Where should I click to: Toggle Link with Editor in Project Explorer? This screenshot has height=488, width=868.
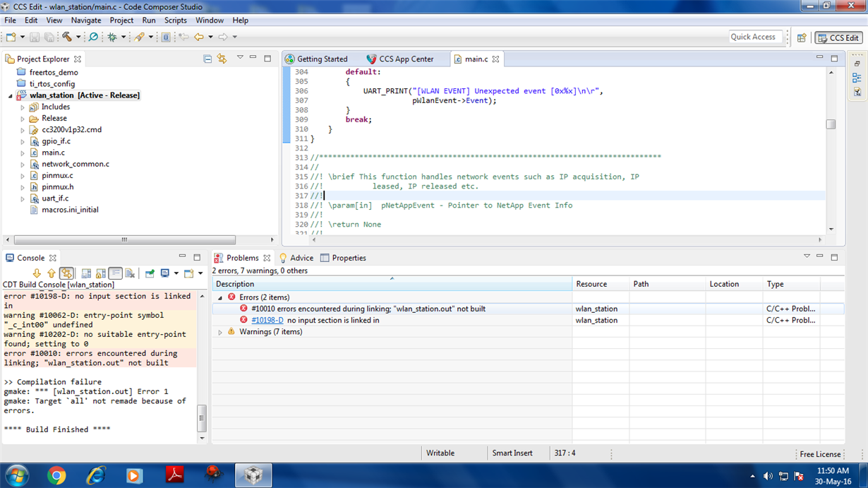click(222, 59)
